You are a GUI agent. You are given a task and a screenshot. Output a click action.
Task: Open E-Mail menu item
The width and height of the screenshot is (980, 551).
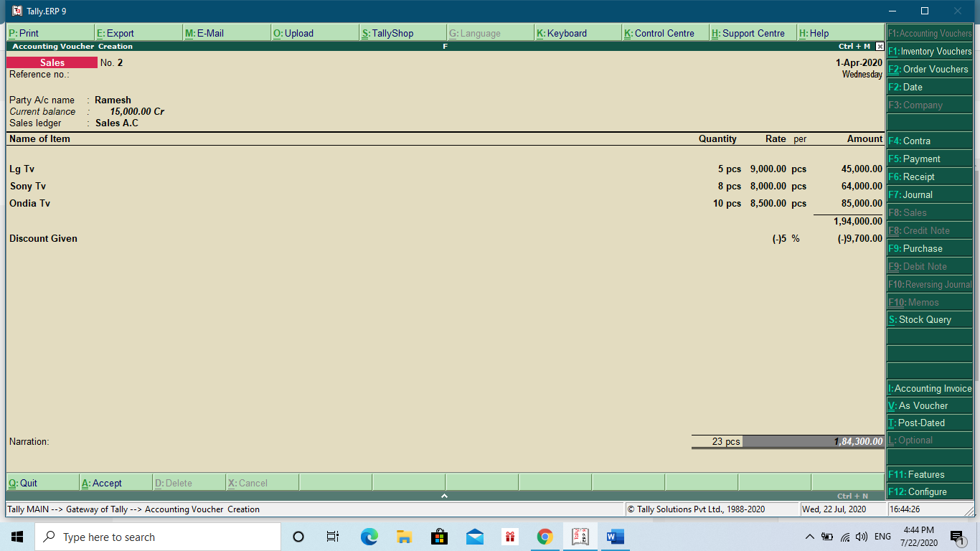point(227,33)
